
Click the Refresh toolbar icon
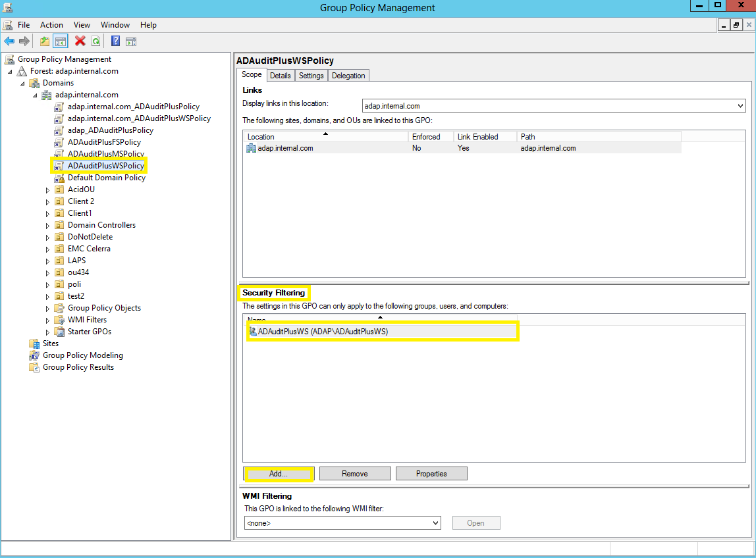click(x=96, y=41)
